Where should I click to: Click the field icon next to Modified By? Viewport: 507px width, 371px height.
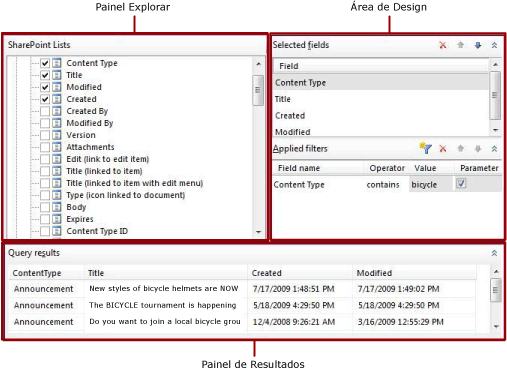tap(57, 123)
